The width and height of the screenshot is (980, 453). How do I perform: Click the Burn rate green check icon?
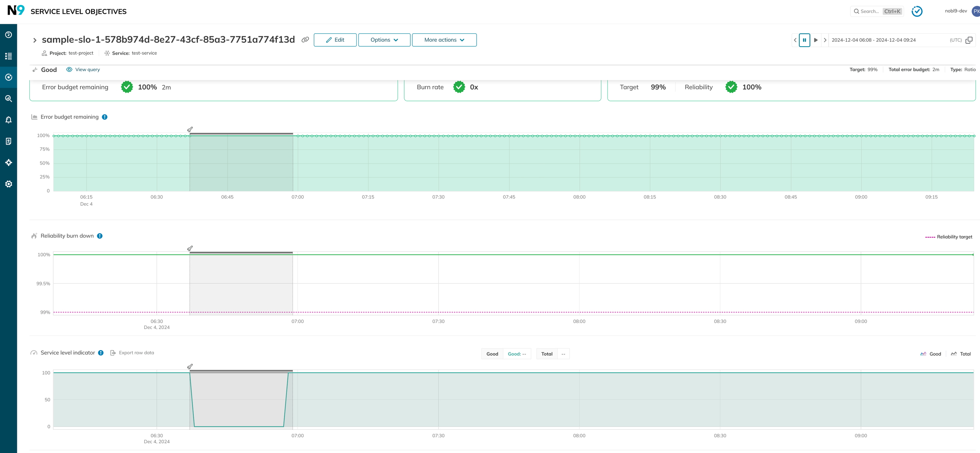459,87
